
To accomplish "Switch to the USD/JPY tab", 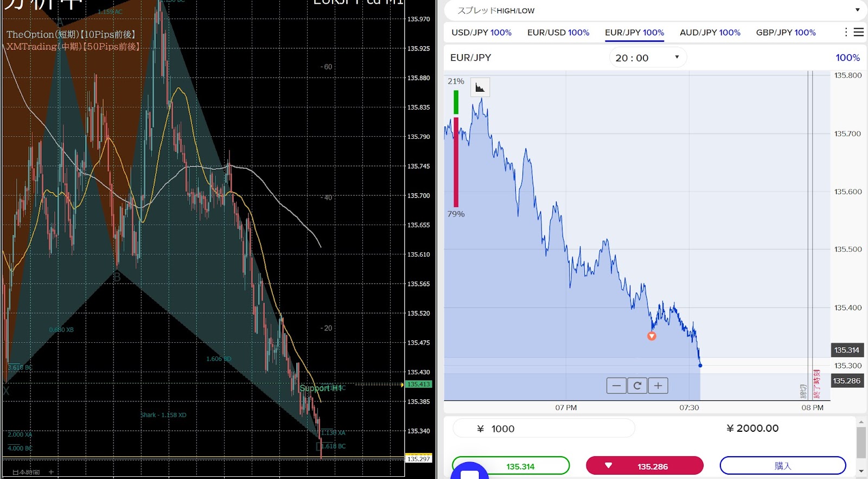I will pyautogui.click(x=481, y=33).
